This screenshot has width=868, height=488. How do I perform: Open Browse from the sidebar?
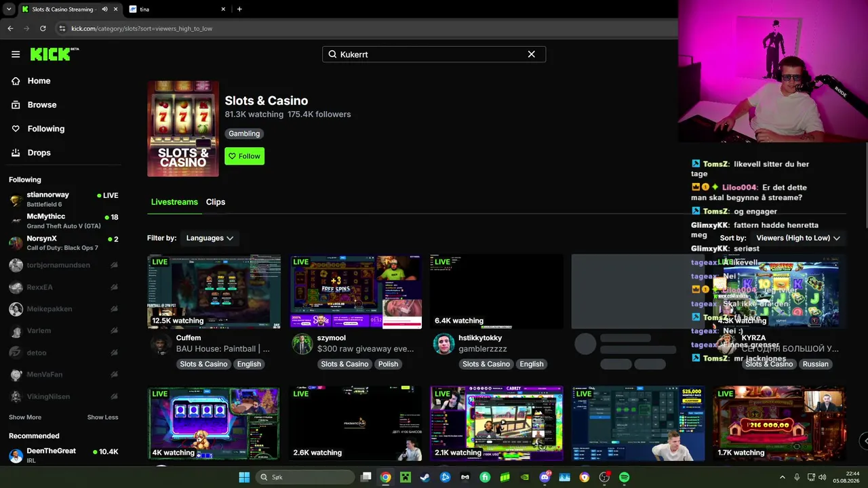(x=41, y=104)
